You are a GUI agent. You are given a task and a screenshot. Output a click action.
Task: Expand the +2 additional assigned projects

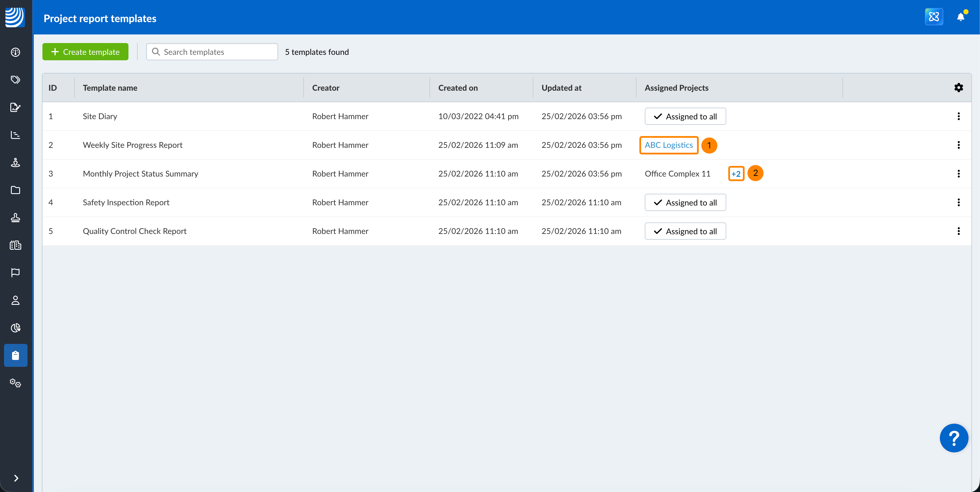click(736, 174)
